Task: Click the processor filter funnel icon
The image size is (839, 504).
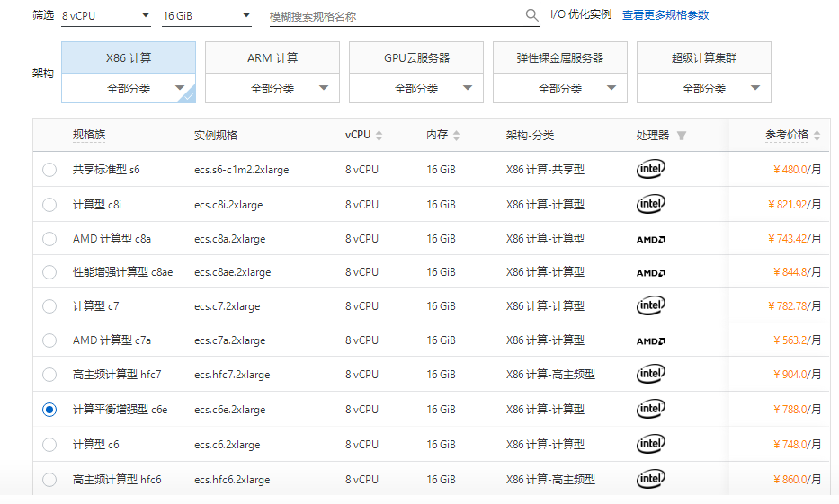Action: [682, 136]
